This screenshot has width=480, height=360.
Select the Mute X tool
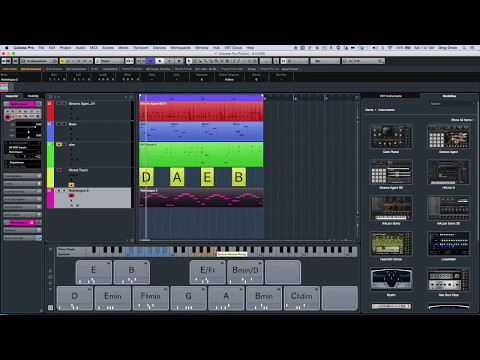click(221, 61)
